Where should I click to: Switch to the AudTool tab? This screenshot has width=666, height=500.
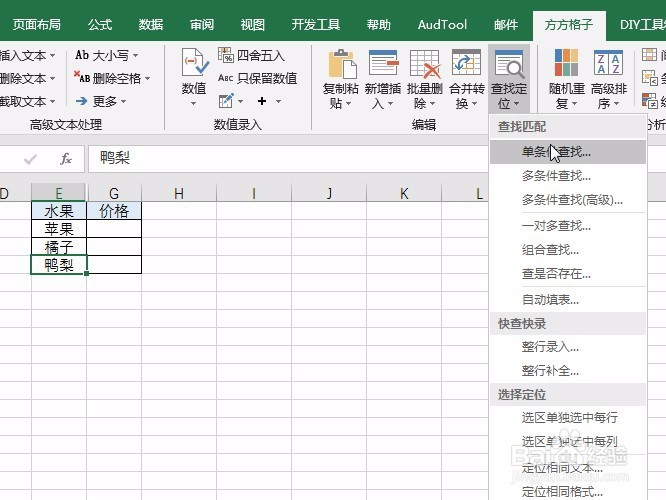(x=442, y=25)
